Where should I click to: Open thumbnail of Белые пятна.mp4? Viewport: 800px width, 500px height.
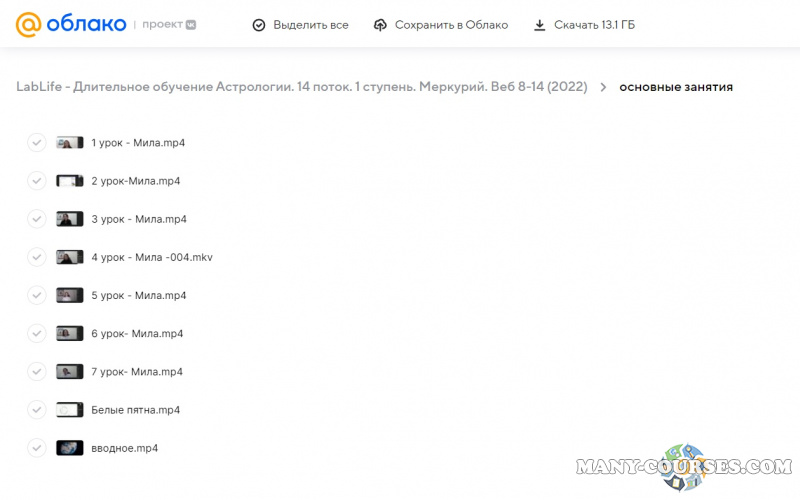click(x=69, y=410)
